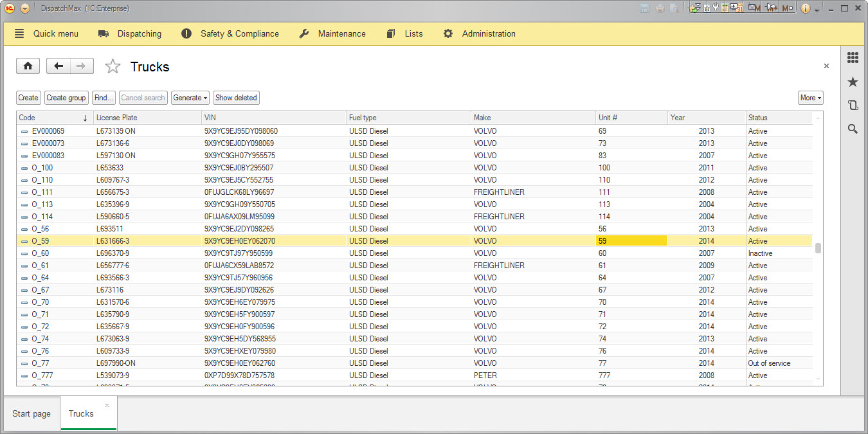This screenshot has height=434, width=868.
Task: Open the main application menu dropdown arrow
Action: tap(25, 8)
